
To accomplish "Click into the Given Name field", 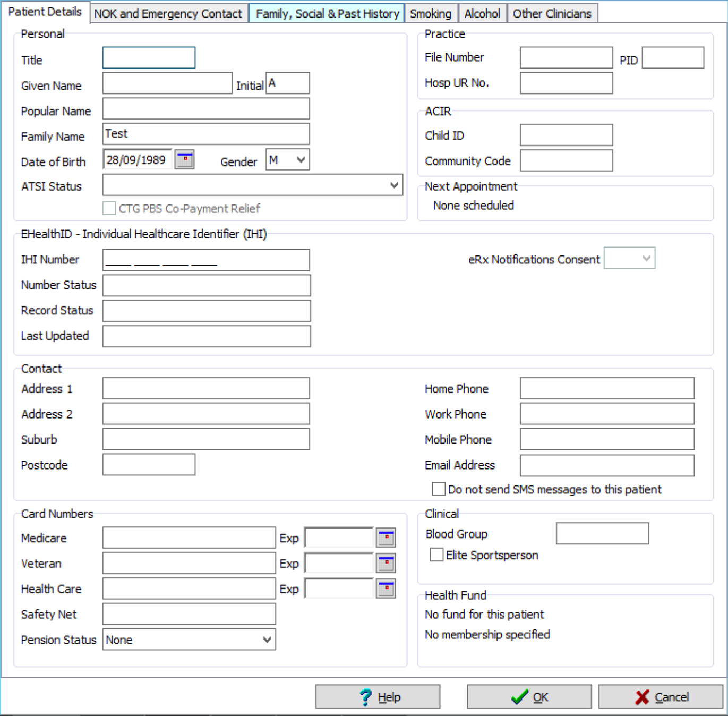I will (x=167, y=83).
